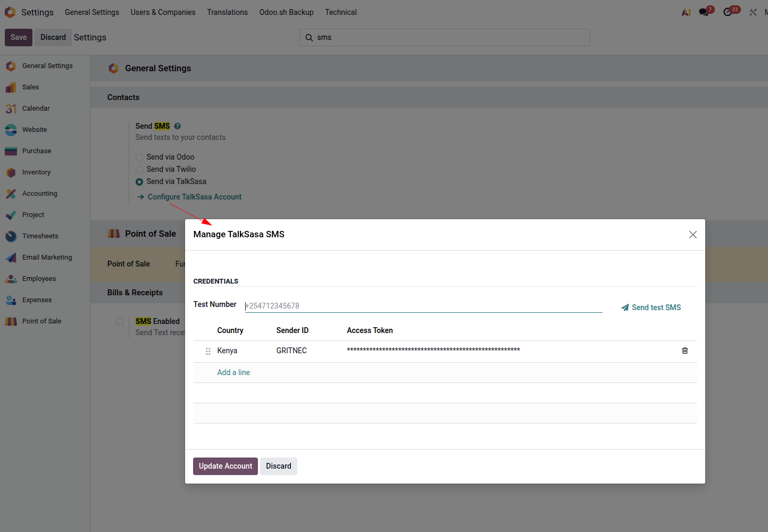Click the Settings app title in navbar
Viewport: 768px width, 532px height.
pos(37,12)
